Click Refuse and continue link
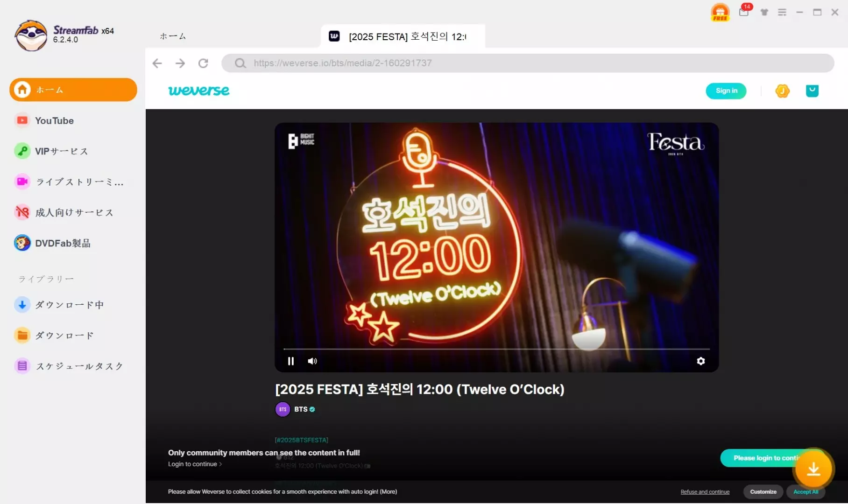Screen dimensions: 848x504 coord(705,492)
